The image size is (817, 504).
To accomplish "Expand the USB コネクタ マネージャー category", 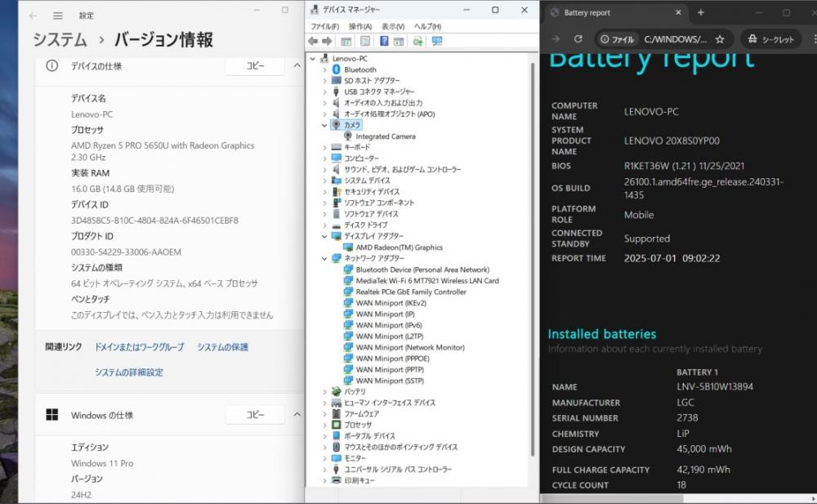I will click(324, 91).
